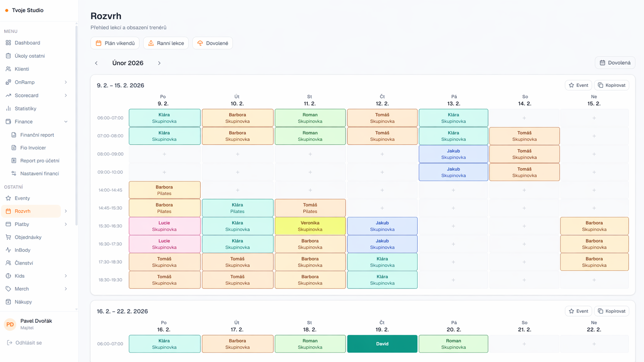
Task: Click the umbrella icon on Dovolené button
Action: (x=200, y=43)
